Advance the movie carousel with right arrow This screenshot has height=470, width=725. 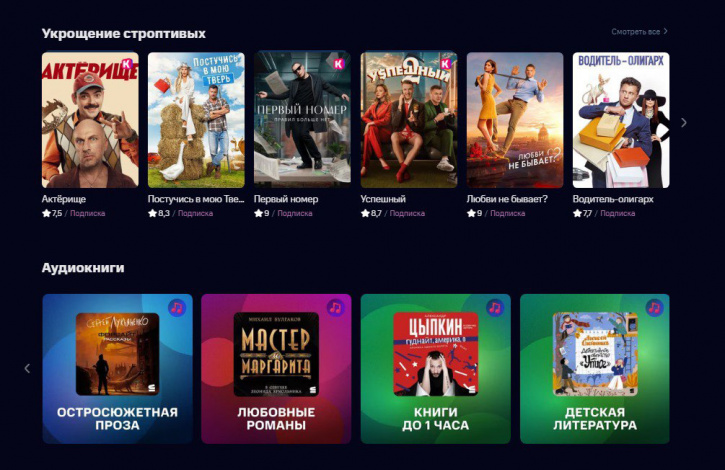(684, 123)
